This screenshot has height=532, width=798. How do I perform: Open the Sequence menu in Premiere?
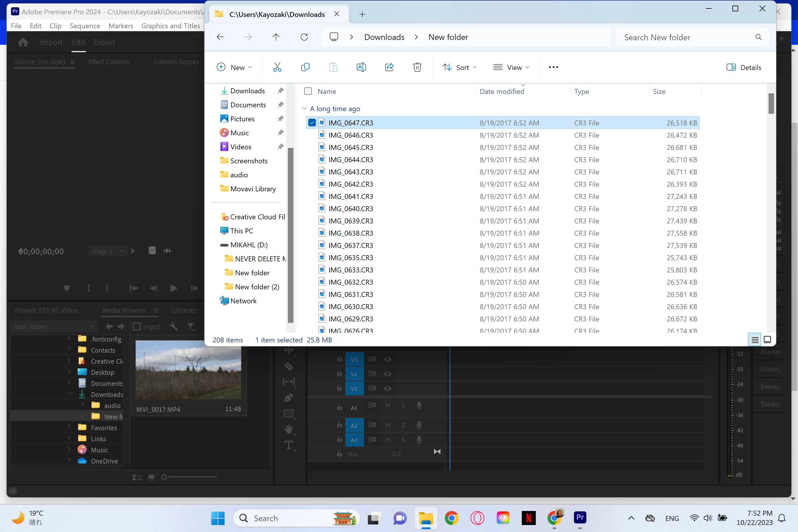85,26
